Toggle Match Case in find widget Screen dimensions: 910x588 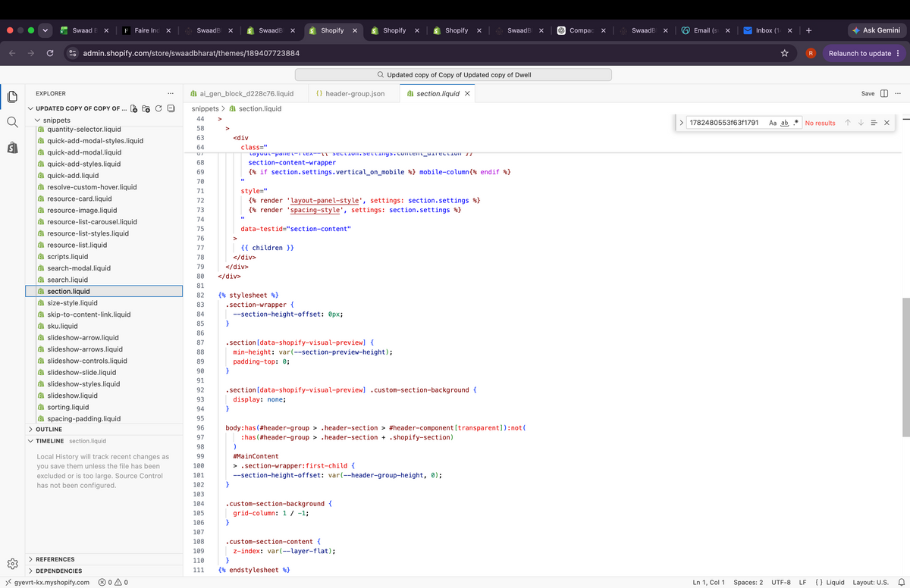tap(773, 123)
